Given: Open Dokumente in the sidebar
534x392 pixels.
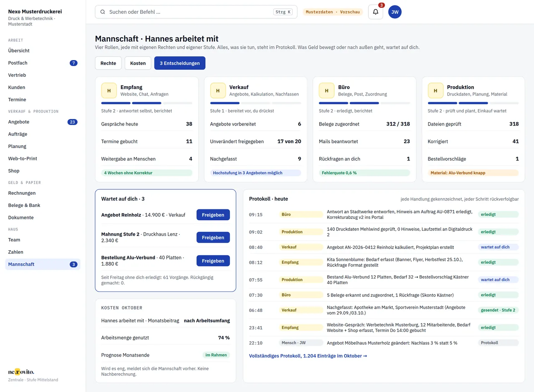Looking at the screenshot, I should [x=43, y=217].
